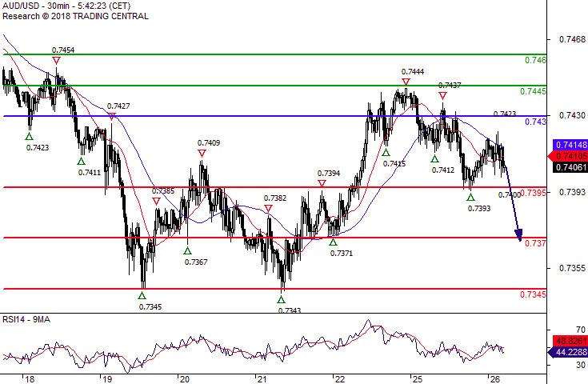Select the blue 0.743 pivot level label

[x=535, y=122]
